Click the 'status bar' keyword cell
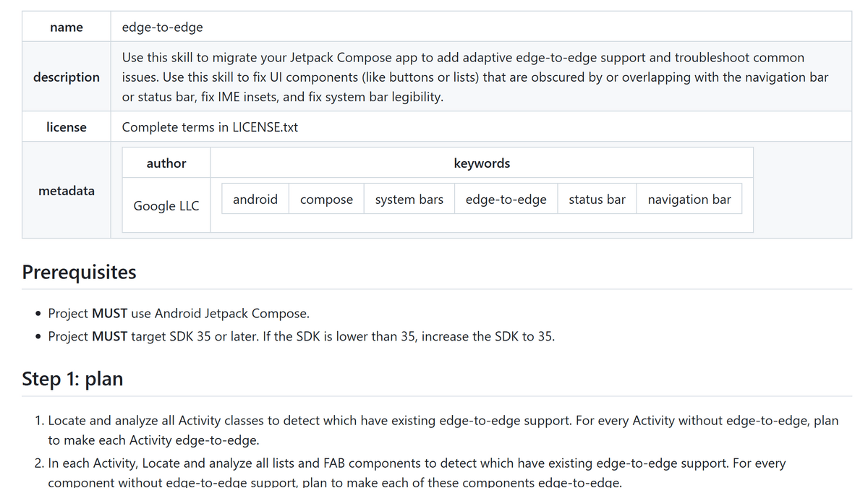 click(597, 200)
